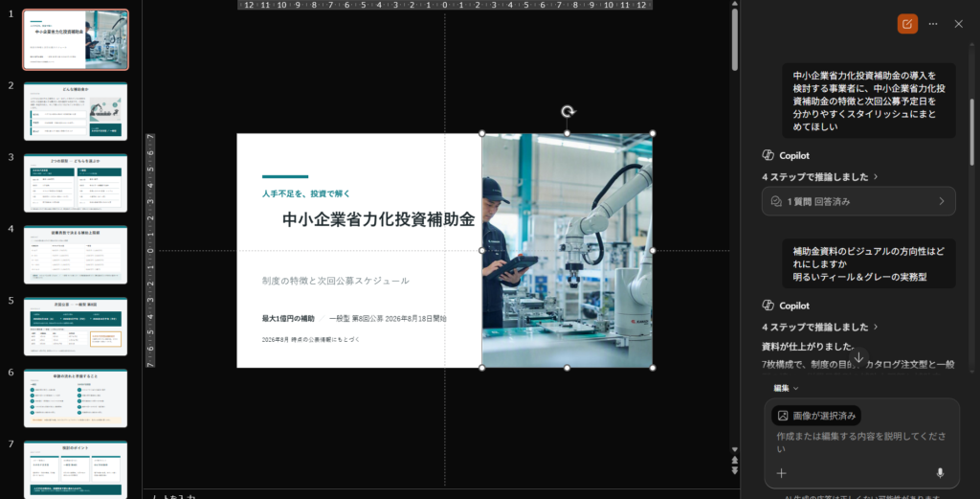Click the rotate handle above the robot image
This screenshot has height=499, width=980.
[x=568, y=112]
